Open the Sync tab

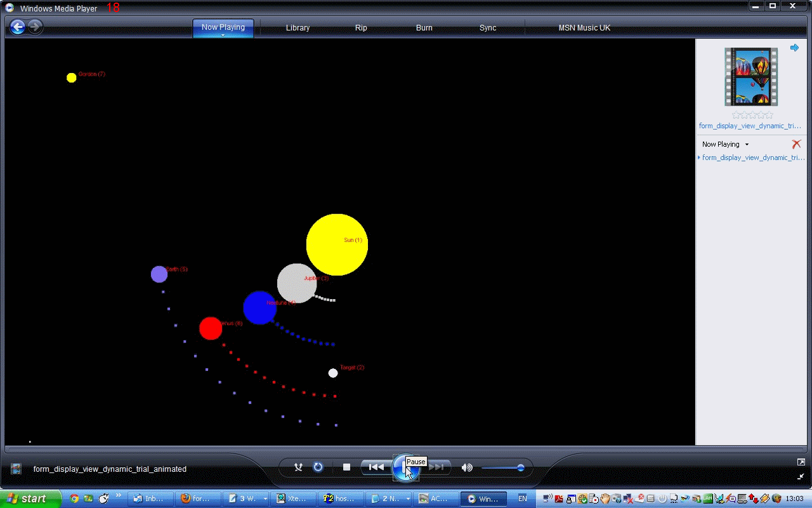(488, 28)
